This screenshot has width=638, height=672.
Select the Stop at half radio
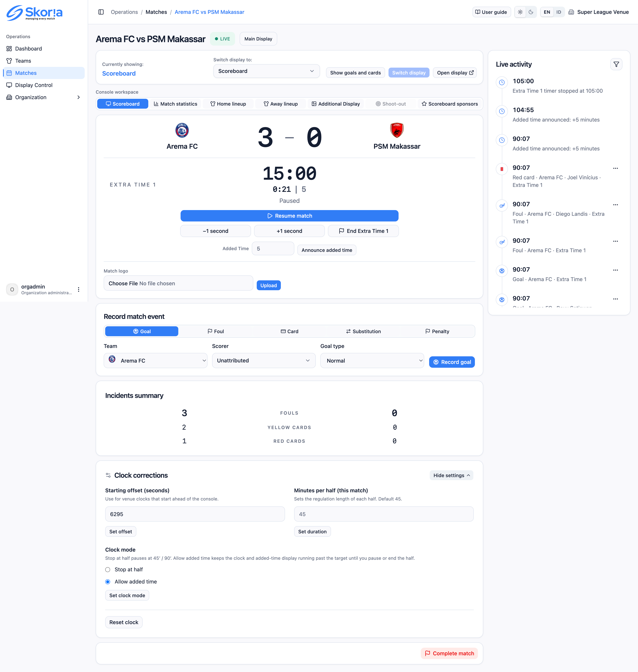pos(108,570)
